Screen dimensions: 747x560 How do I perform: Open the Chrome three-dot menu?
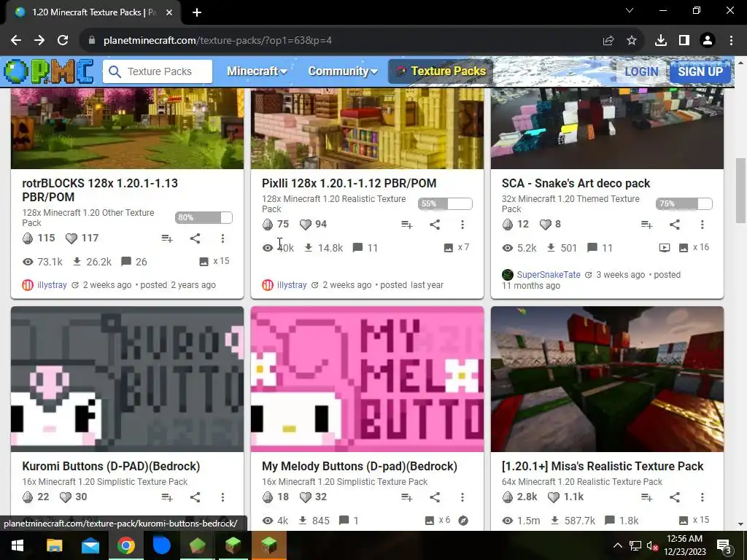click(731, 41)
